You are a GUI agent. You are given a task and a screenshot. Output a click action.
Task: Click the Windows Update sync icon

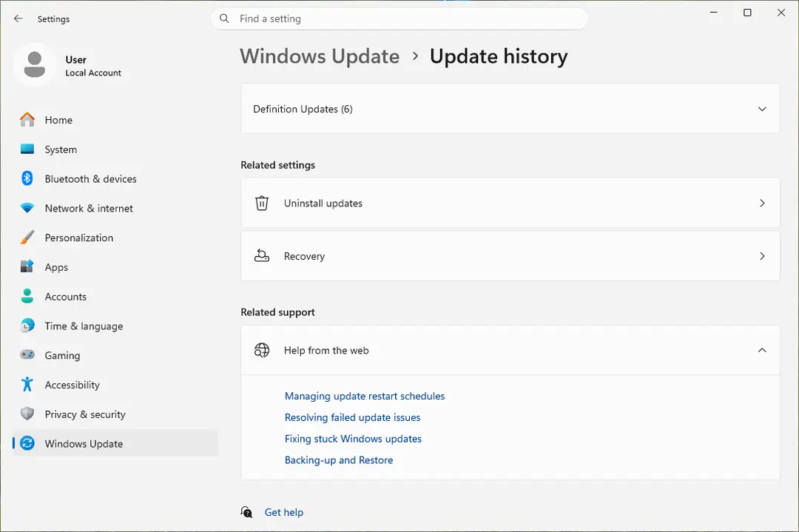(27, 443)
